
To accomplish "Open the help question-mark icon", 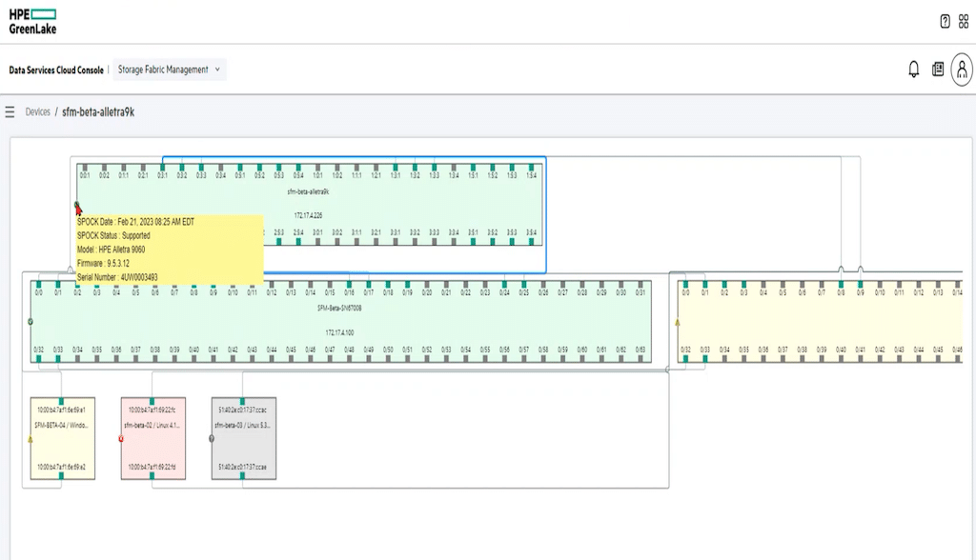I will click(x=945, y=21).
